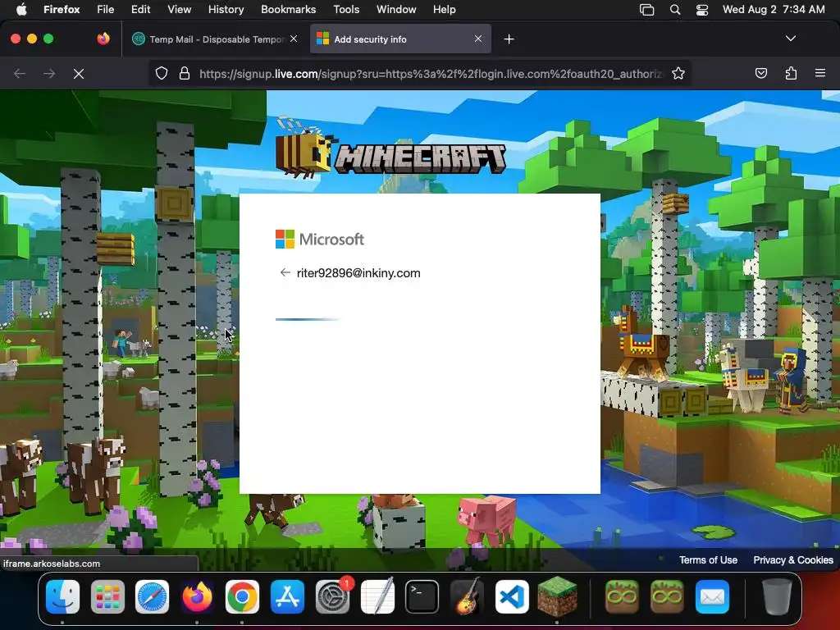Screen dimensions: 840x630
Task: Bookmark this page with the star
Action: point(678,73)
